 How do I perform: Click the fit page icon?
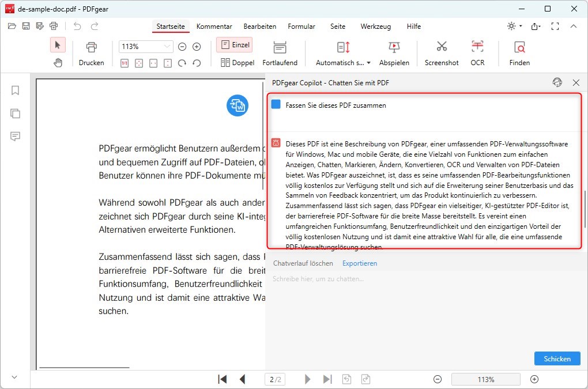click(139, 63)
